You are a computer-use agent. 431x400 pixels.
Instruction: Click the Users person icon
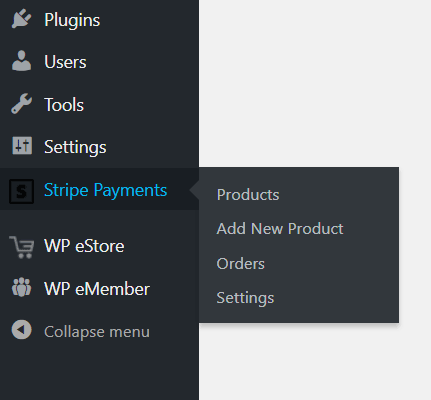click(x=22, y=61)
